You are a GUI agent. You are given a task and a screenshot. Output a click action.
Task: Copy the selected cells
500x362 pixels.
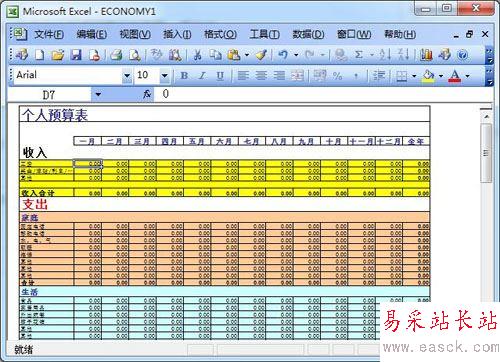tap(215, 55)
